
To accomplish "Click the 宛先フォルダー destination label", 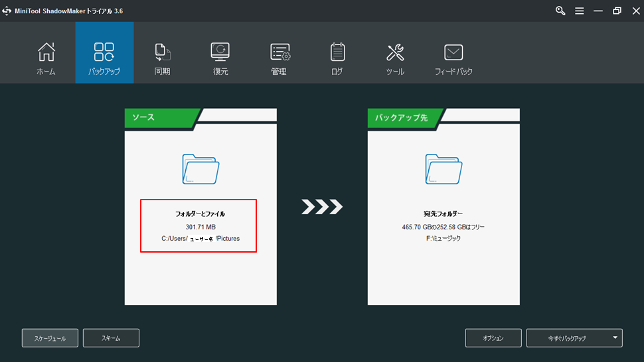I will [443, 213].
